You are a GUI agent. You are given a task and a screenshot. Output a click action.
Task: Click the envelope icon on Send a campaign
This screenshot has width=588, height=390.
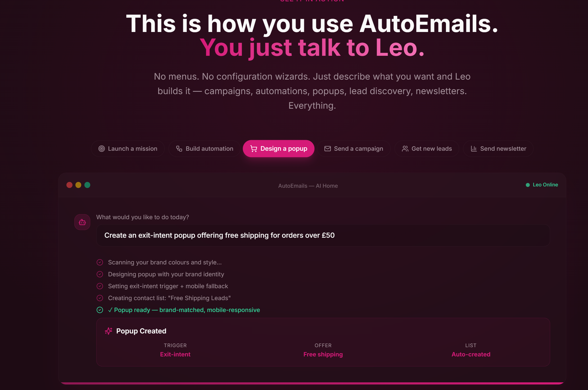click(x=328, y=149)
